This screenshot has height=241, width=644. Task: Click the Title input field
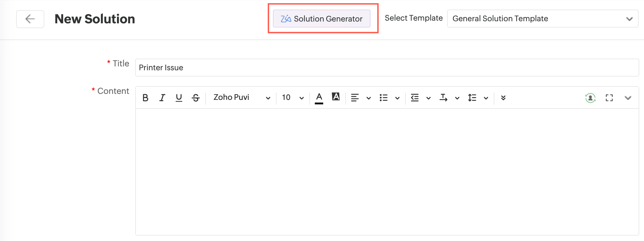[387, 68]
